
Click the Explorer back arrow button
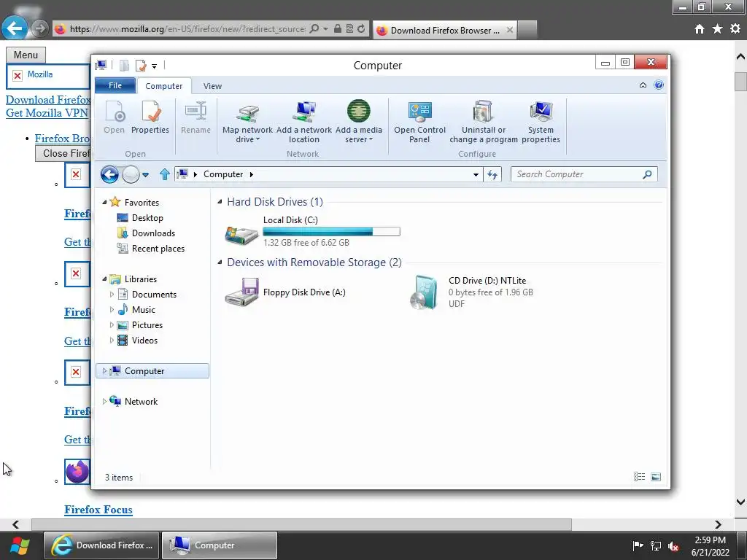pos(109,175)
